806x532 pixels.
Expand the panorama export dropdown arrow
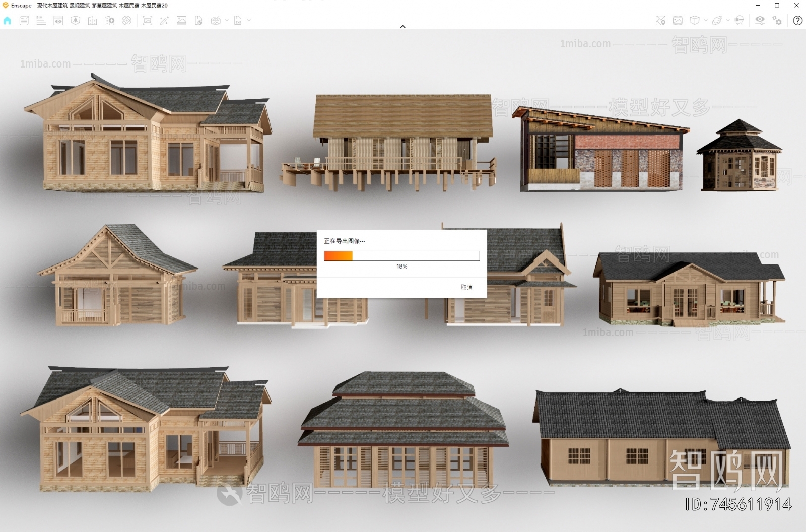tap(227, 20)
